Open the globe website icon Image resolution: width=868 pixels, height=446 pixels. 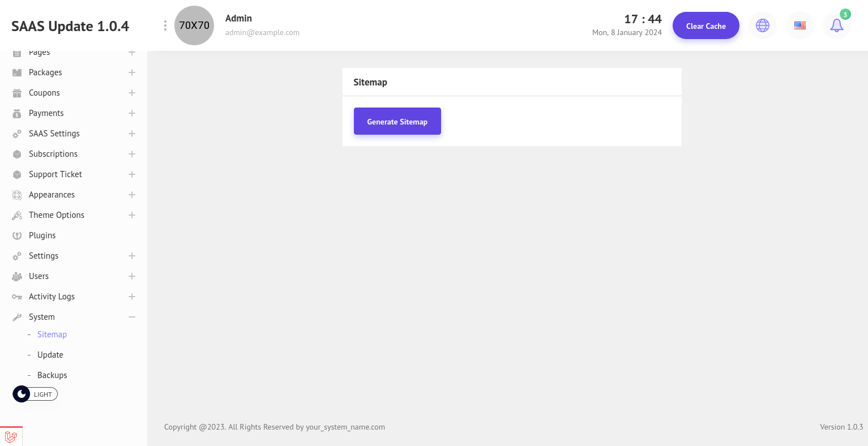point(763,25)
